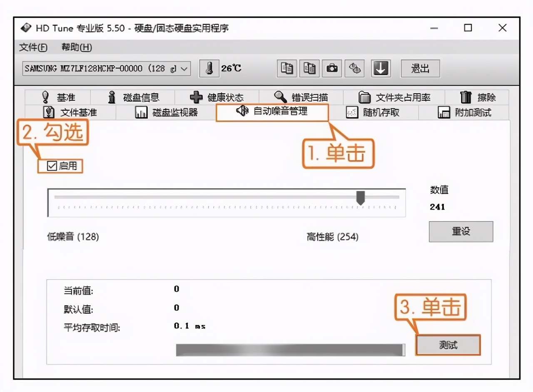The image size is (533, 392).
Task: Open the 擦除 tab
Action: (477, 97)
